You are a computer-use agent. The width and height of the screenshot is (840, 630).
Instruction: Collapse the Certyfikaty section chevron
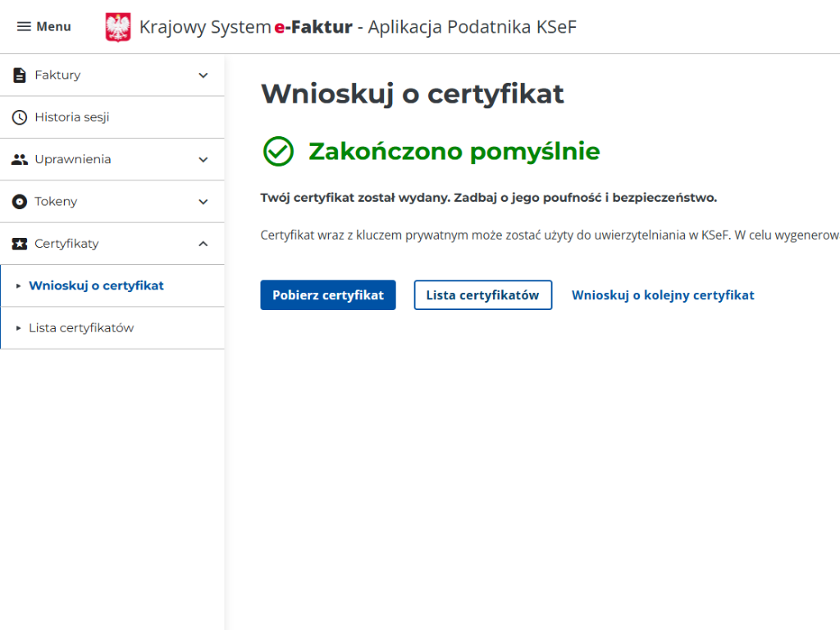point(203,244)
